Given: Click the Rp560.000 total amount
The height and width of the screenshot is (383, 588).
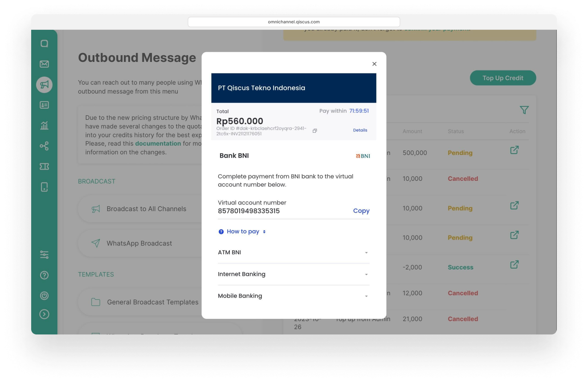Looking at the screenshot, I should click(240, 121).
